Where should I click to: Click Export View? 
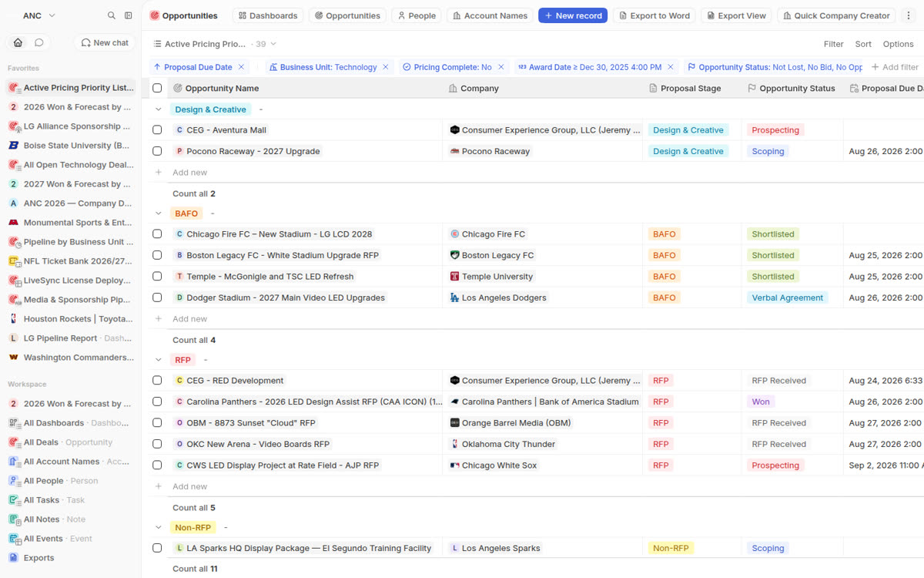tap(736, 15)
